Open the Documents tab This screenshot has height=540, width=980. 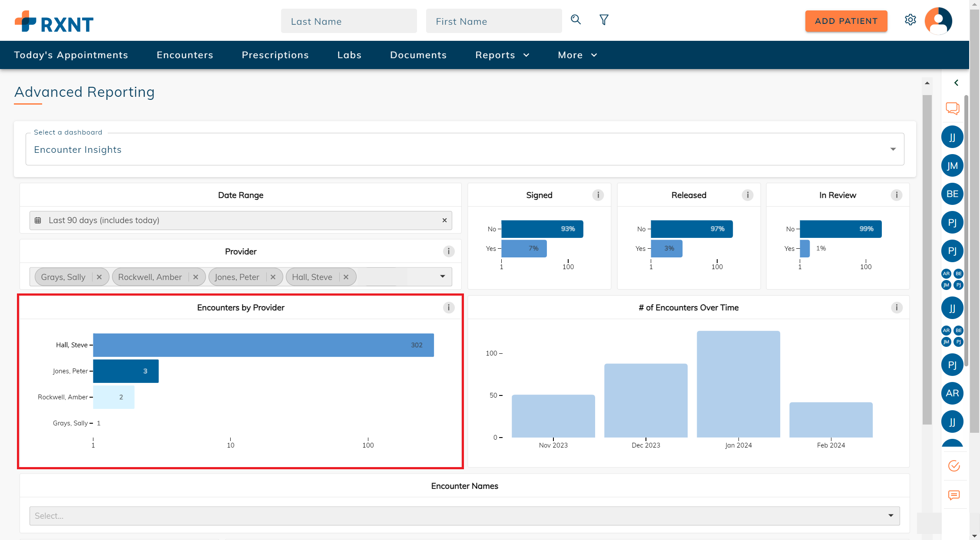tap(418, 55)
